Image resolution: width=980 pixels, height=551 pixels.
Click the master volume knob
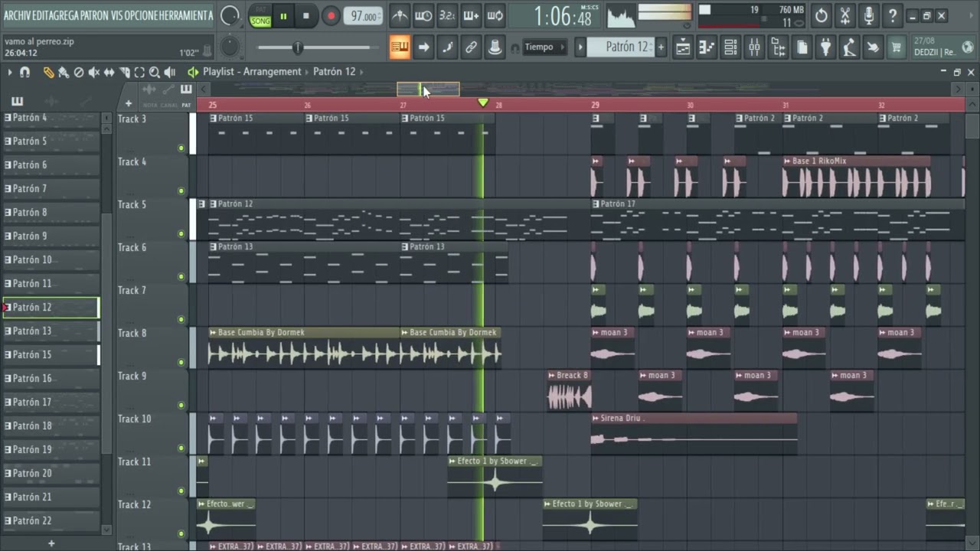(x=229, y=15)
